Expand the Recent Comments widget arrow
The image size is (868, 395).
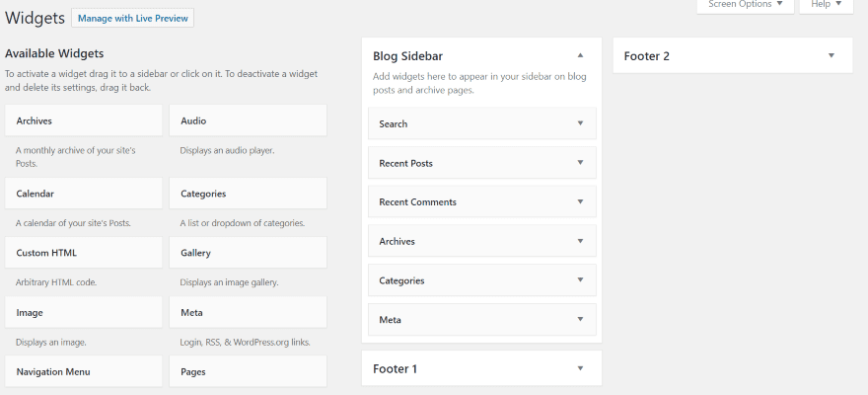[580, 201]
